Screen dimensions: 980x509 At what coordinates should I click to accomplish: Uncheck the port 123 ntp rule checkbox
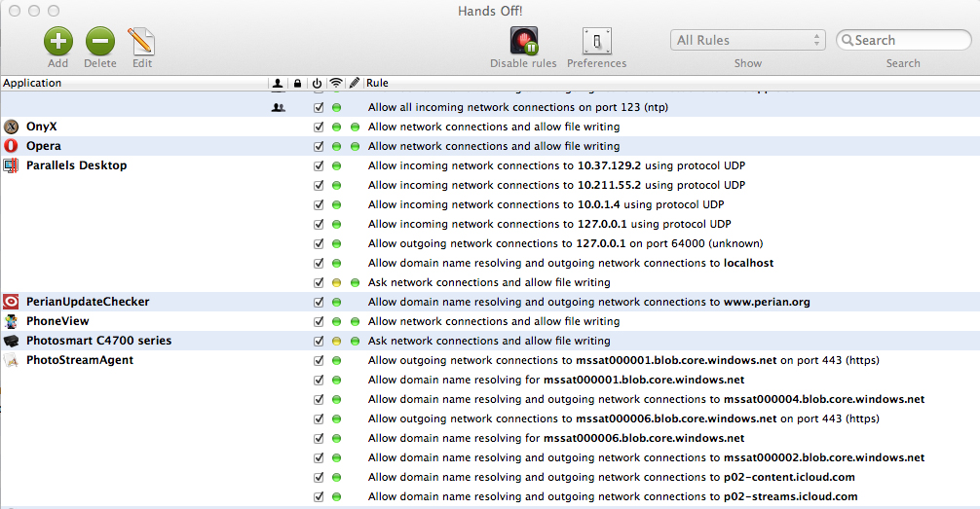(x=319, y=107)
